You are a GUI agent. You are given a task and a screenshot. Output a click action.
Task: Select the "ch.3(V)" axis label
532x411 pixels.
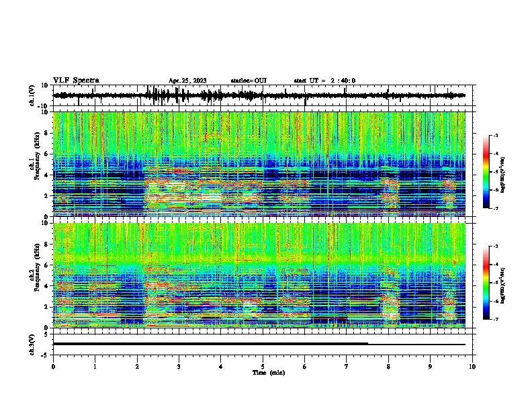pyautogui.click(x=32, y=345)
